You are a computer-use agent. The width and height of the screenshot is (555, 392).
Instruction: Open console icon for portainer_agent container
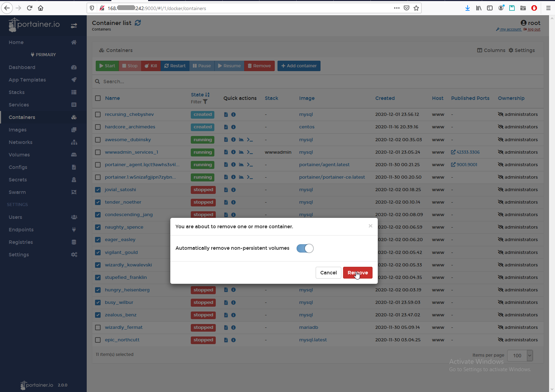[x=250, y=165]
